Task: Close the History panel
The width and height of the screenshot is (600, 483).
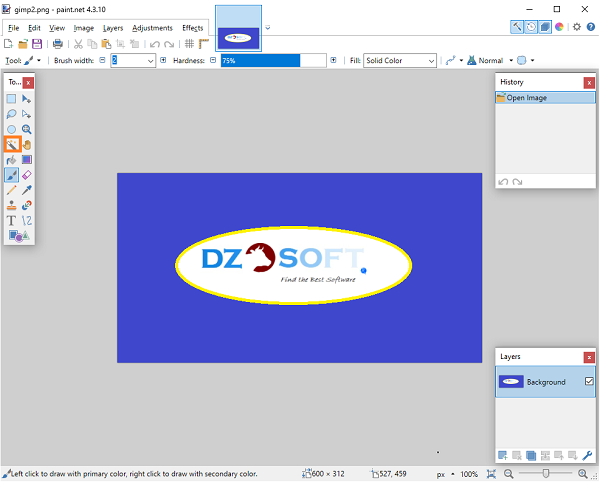Action: coord(589,82)
